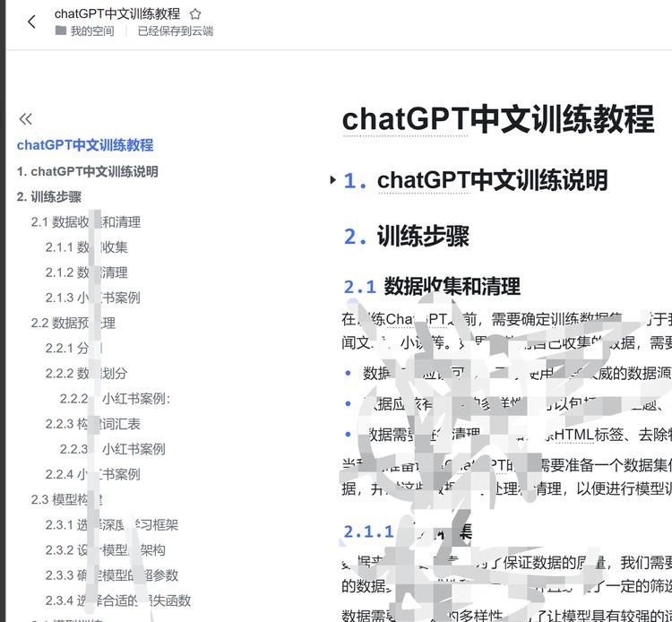Click the main document title chatGPT中文训练教程
The image size is (672, 622).
click(x=498, y=118)
